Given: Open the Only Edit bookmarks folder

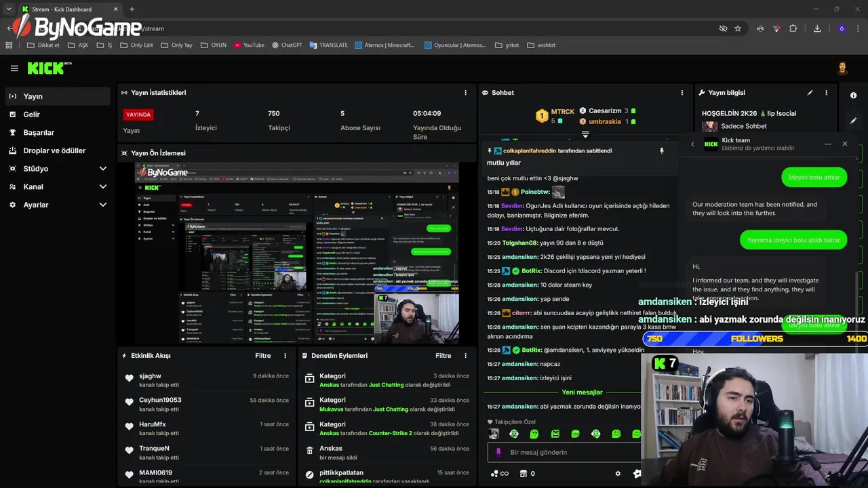Looking at the screenshot, I should [136, 45].
